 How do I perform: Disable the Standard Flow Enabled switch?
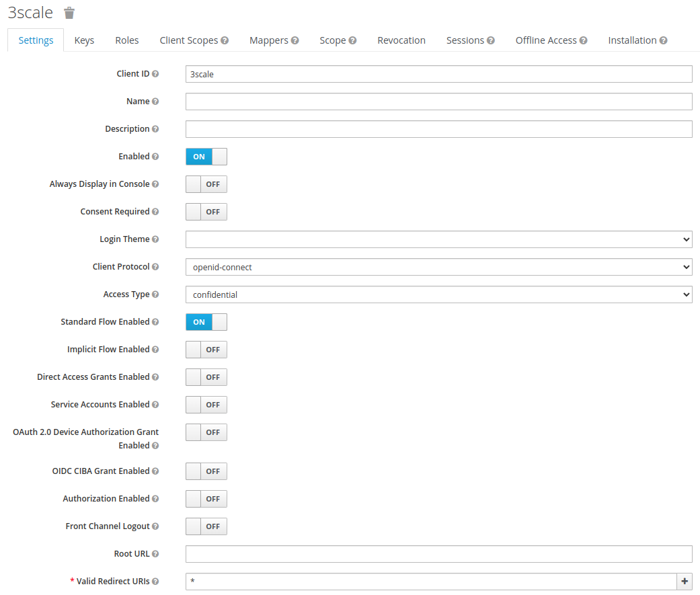pos(206,322)
